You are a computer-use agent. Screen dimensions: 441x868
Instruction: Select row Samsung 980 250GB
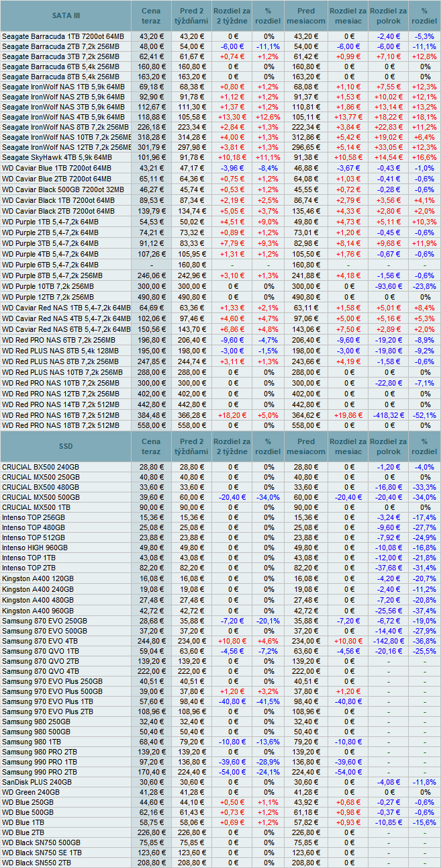[220, 722]
